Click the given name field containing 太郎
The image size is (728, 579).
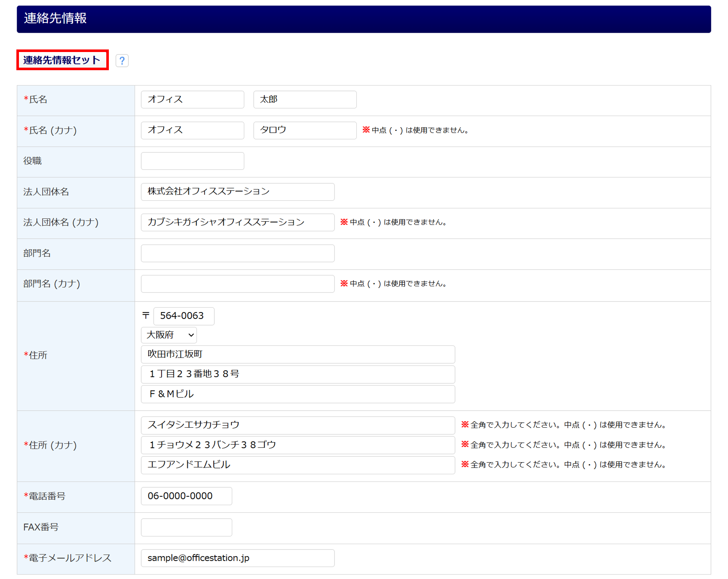305,100
